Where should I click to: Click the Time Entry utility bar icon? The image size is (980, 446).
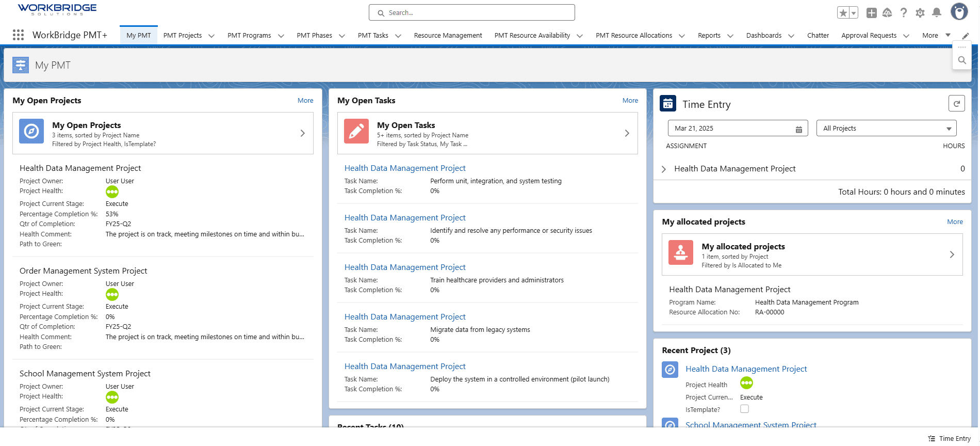point(932,439)
